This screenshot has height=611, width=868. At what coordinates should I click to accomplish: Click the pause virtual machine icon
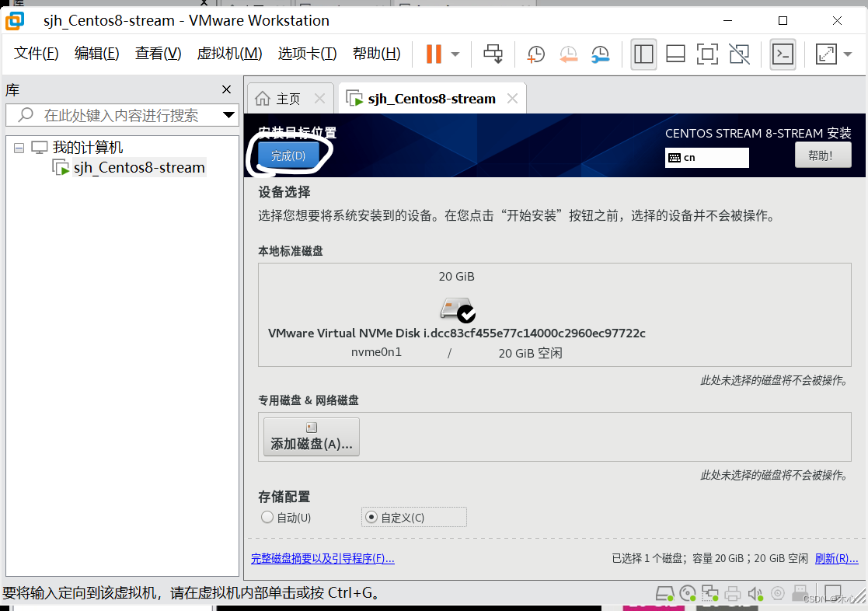(x=434, y=54)
